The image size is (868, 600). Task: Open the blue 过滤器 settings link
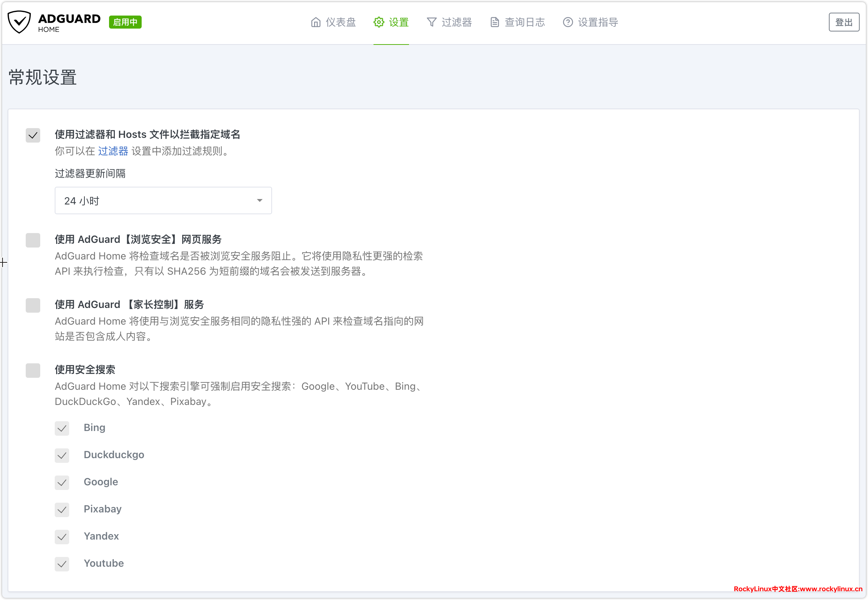coord(113,151)
